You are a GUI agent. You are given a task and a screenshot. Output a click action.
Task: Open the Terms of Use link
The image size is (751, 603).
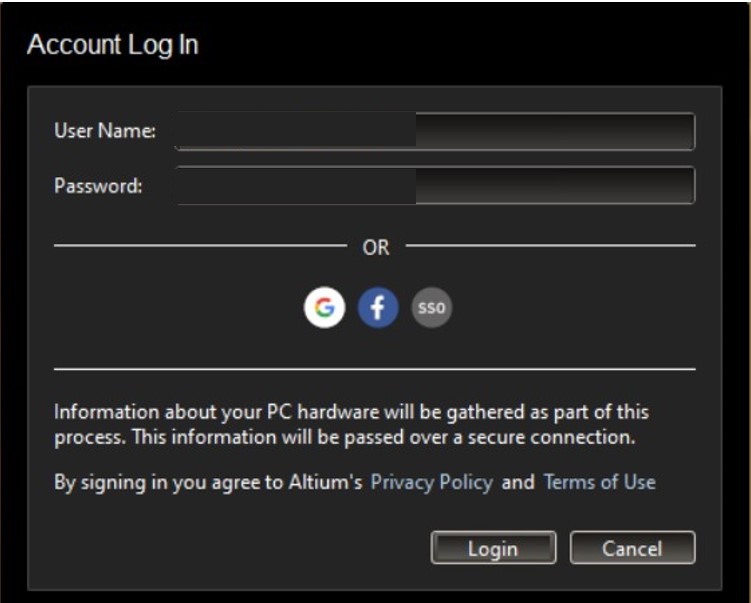coord(599,482)
